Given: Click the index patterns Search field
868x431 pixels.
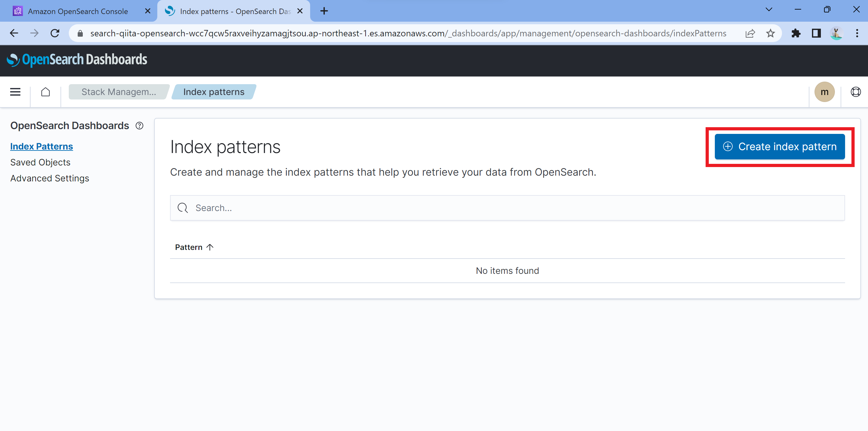Looking at the screenshot, I should point(507,208).
